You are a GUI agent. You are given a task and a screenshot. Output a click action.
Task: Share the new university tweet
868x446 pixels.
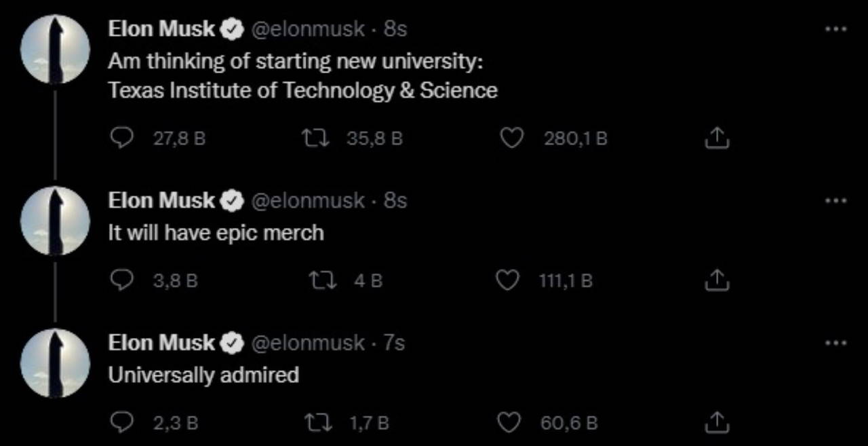[717, 138]
